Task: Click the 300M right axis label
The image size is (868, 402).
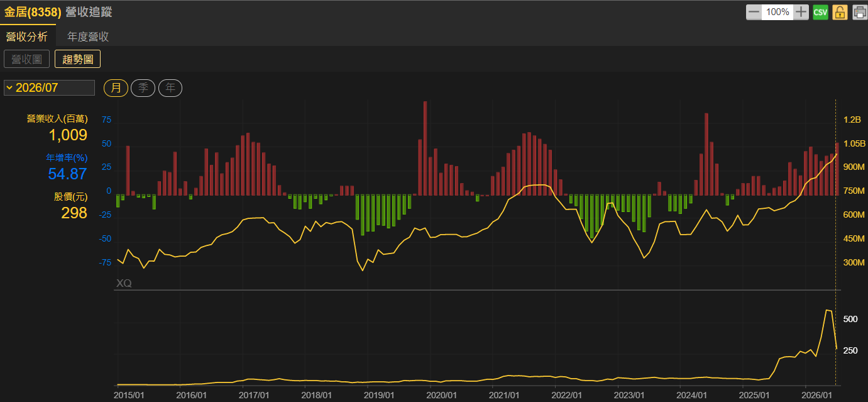Action: pyautogui.click(x=854, y=263)
